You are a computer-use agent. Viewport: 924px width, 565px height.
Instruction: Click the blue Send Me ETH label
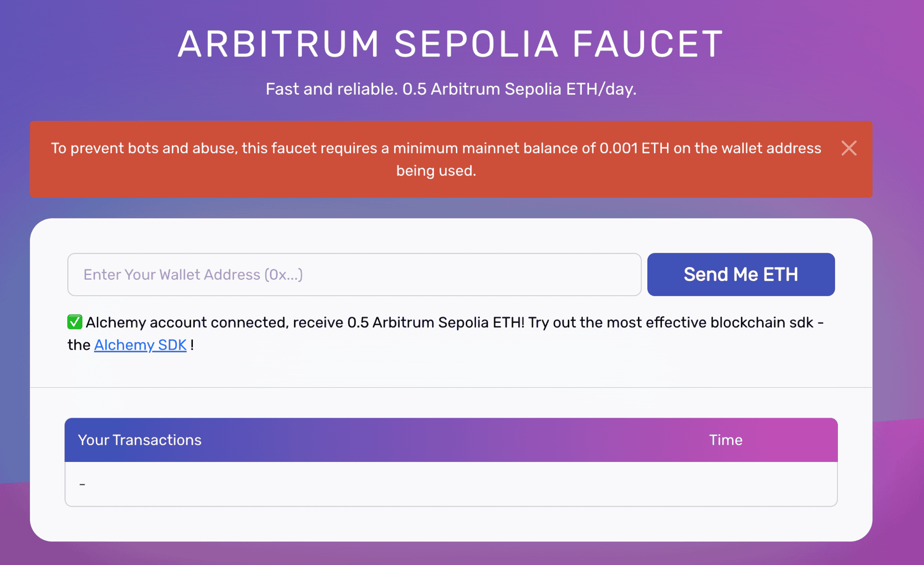741,274
